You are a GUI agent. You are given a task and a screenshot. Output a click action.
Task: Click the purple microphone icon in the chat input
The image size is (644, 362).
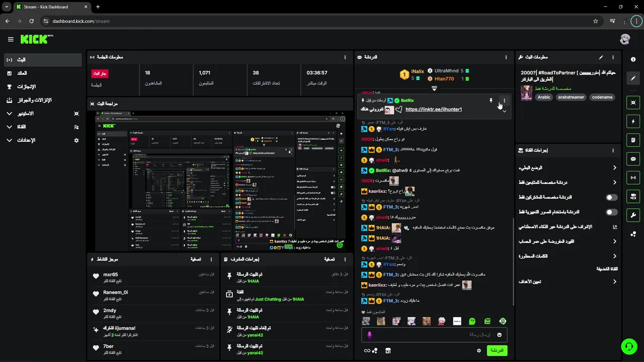[369, 335]
